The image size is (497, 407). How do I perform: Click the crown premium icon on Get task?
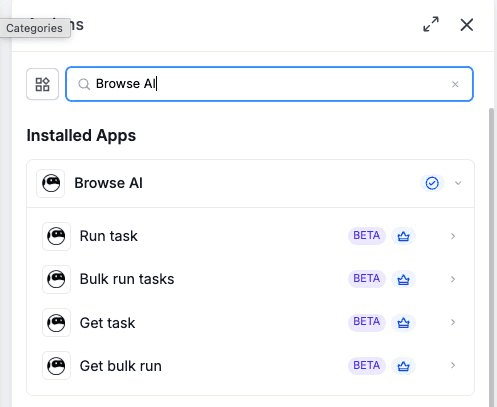click(x=403, y=322)
